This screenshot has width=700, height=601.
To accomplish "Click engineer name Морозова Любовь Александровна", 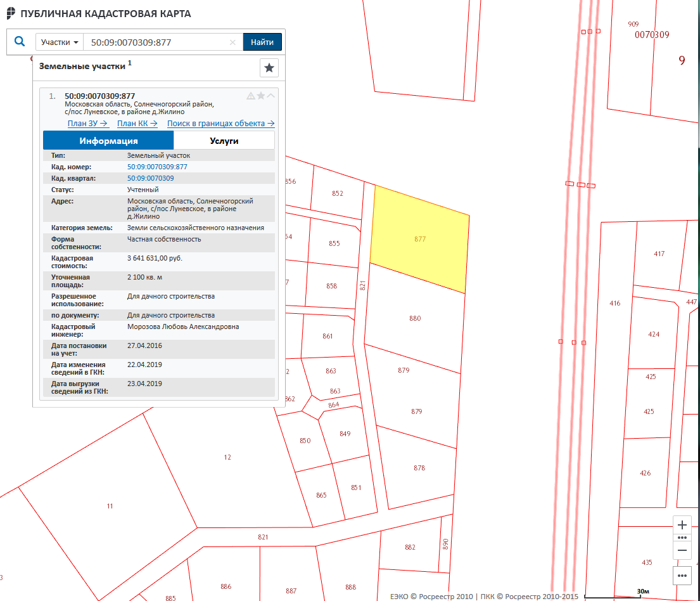I will [183, 326].
